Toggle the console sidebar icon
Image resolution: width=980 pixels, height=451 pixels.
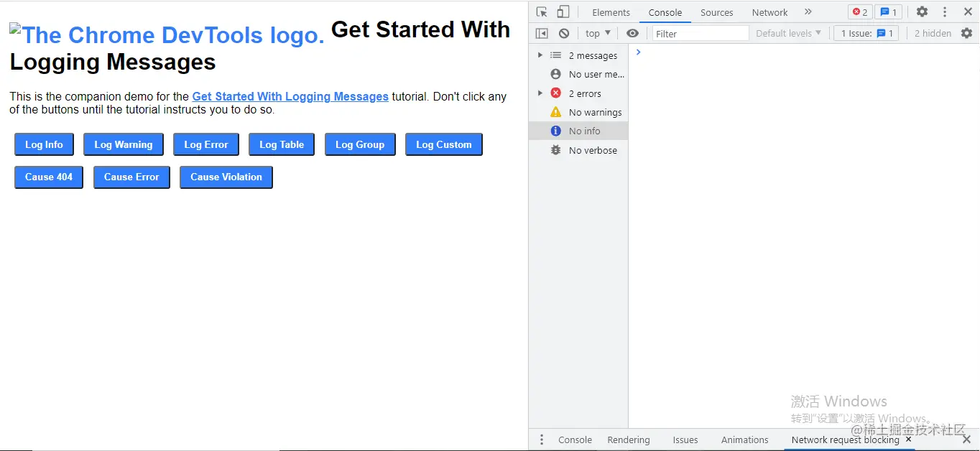[542, 33]
